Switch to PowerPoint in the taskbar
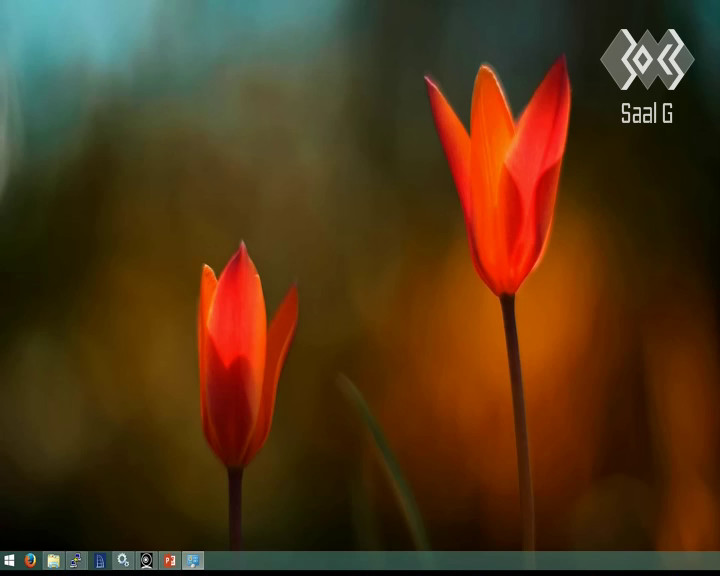This screenshot has height=576, width=720. click(170, 560)
